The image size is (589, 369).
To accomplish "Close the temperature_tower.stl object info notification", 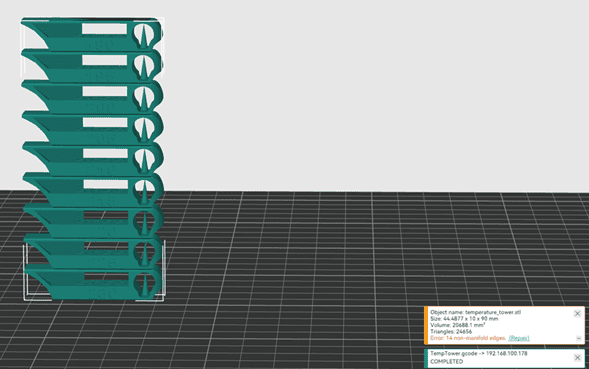I will [x=577, y=313].
